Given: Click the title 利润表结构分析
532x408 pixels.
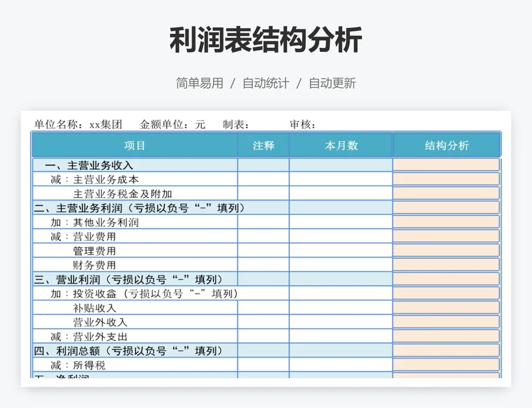Looking at the screenshot, I should coord(265,40).
